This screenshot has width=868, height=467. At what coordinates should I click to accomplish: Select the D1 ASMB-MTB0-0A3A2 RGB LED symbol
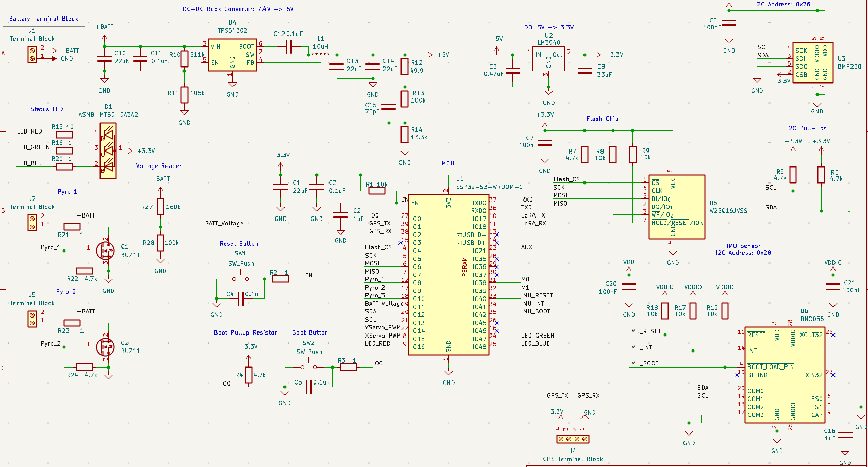click(108, 151)
